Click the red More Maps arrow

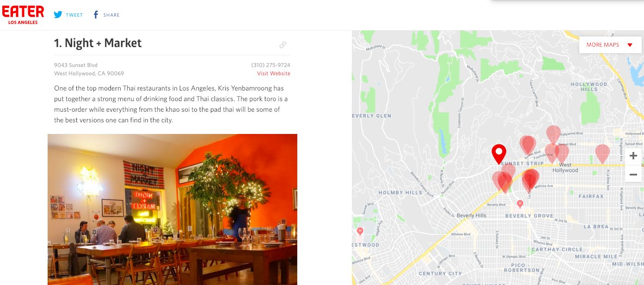point(630,45)
